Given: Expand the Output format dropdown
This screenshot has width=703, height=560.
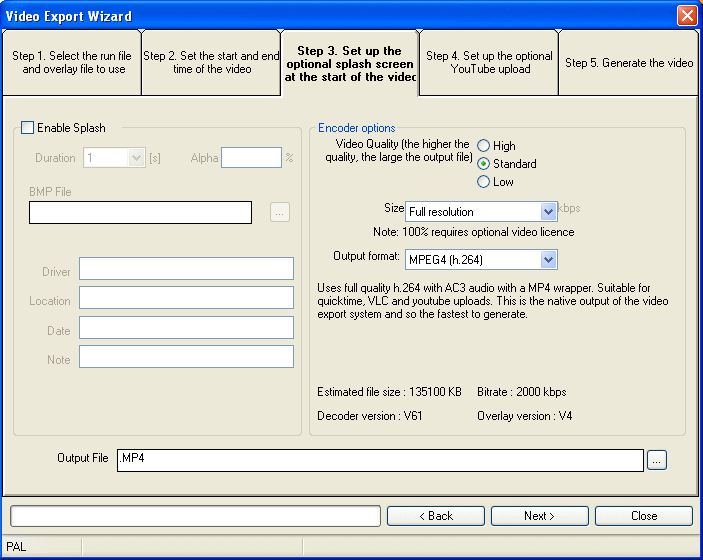Looking at the screenshot, I should (x=547, y=260).
